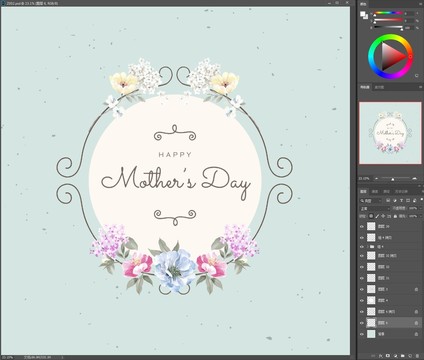
Task: Click the hue slider in Color panel
Action: coord(388,13)
